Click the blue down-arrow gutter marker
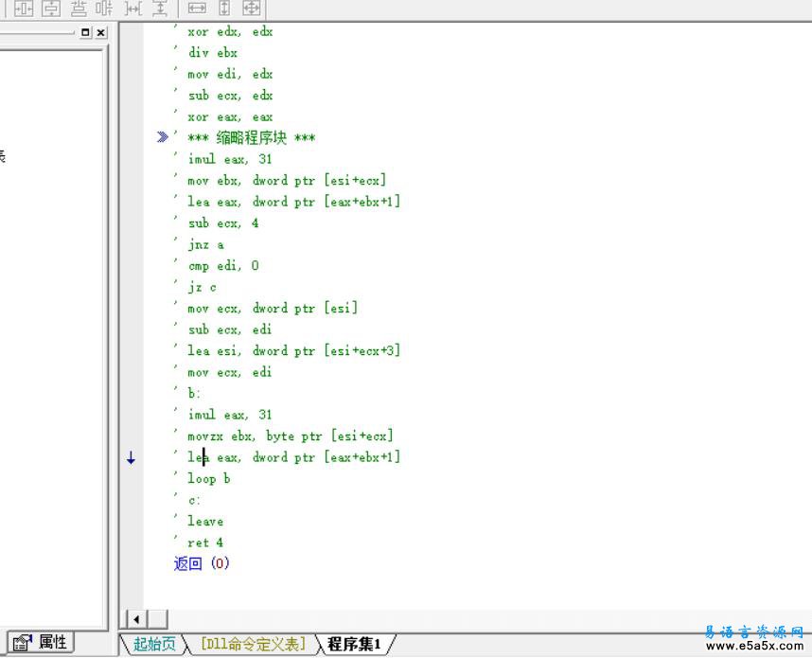812x658 pixels. pyautogui.click(x=131, y=457)
